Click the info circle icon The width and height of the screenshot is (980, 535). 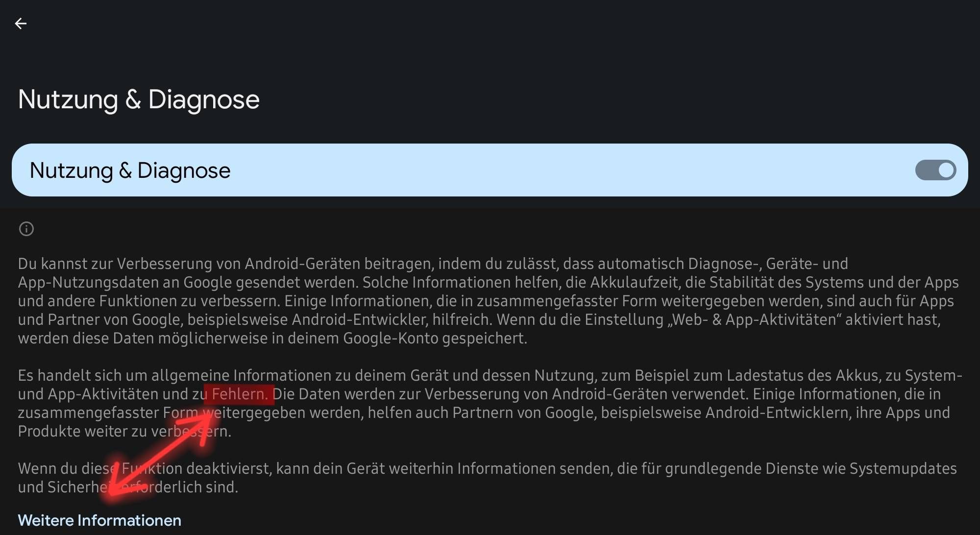[x=26, y=229]
